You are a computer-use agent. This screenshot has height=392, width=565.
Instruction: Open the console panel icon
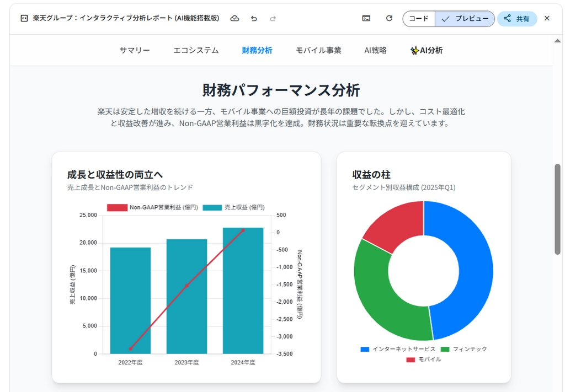coord(366,18)
